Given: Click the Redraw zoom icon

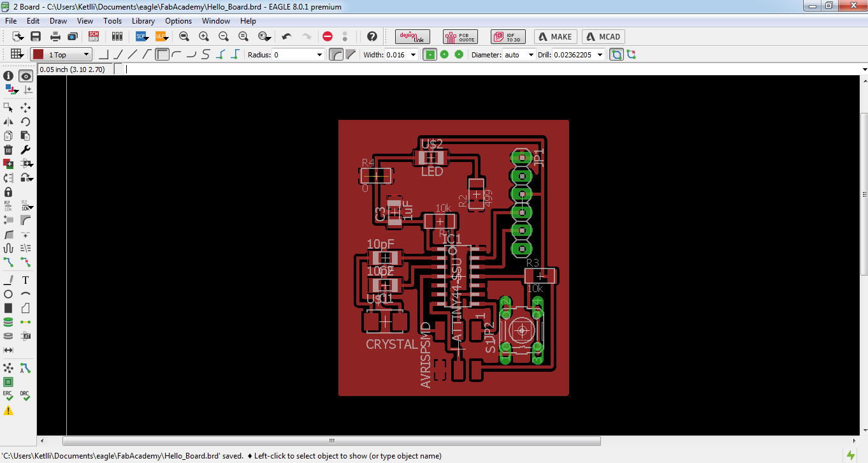Looking at the screenshot, I should tap(243, 36).
